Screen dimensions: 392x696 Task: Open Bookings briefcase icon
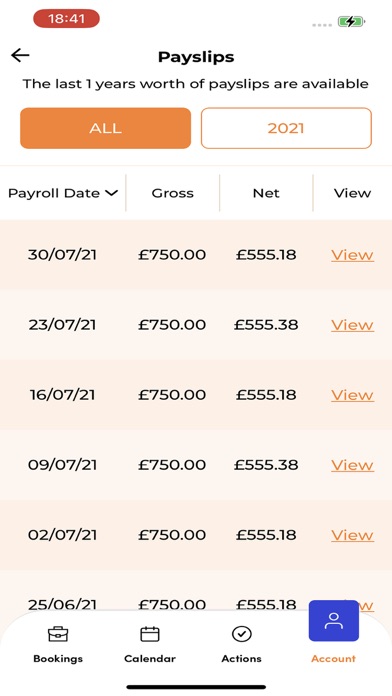pos(58,634)
